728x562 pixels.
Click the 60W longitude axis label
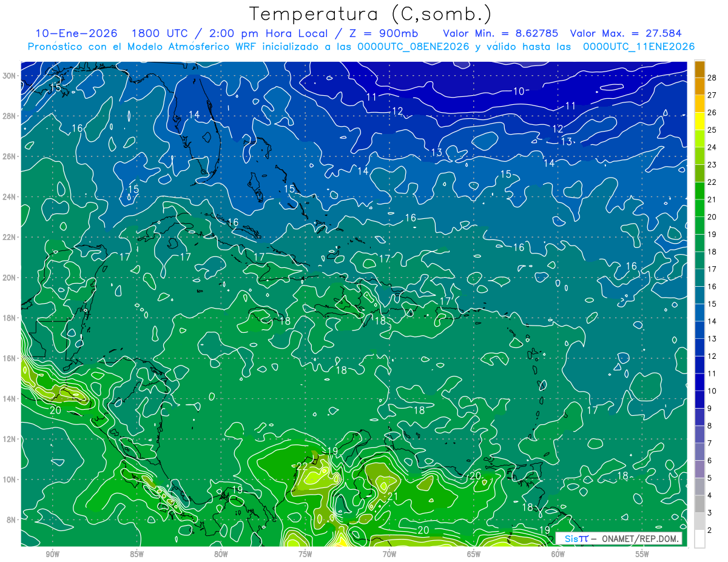(x=558, y=554)
